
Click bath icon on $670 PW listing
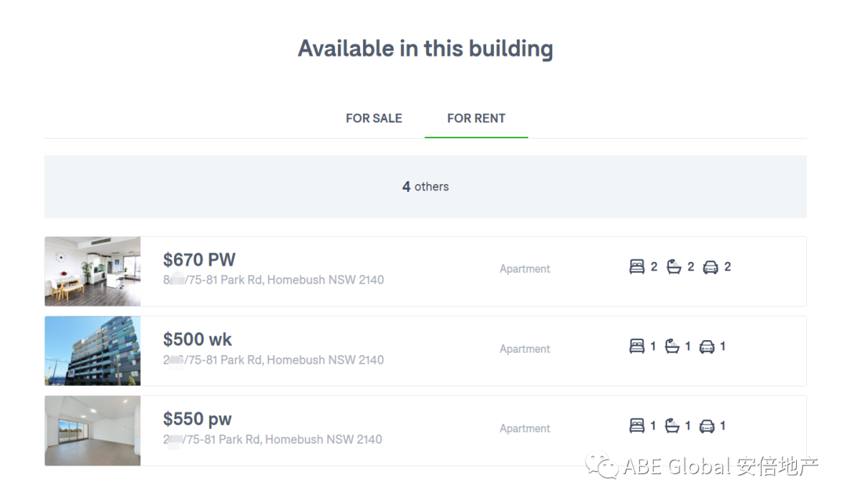tap(674, 267)
